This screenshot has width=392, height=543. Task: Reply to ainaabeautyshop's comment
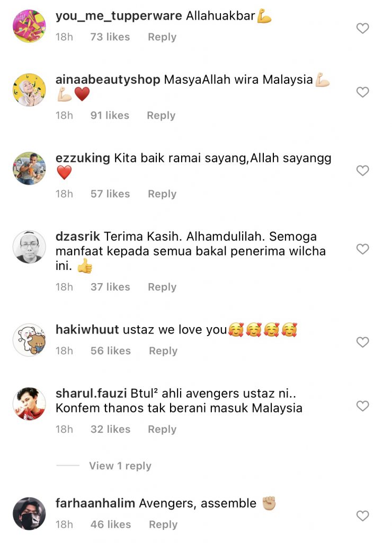point(161,115)
